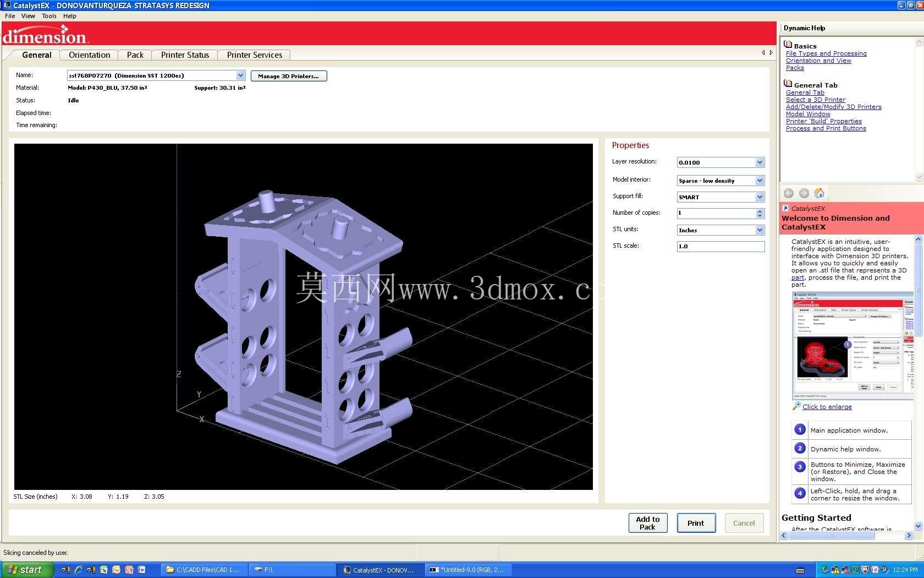
Task: Open Internet Explorer from Quick Launch
Action: coord(78,570)
